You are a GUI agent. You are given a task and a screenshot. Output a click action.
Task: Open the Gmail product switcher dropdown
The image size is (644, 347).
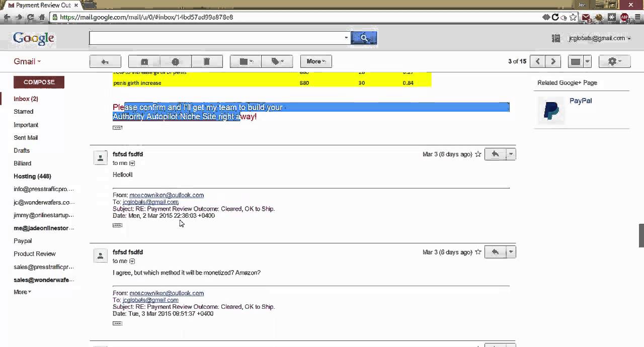27,61
